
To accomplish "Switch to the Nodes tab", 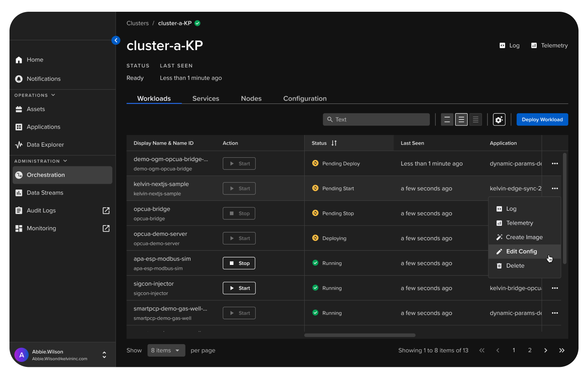I will point(251,99).
